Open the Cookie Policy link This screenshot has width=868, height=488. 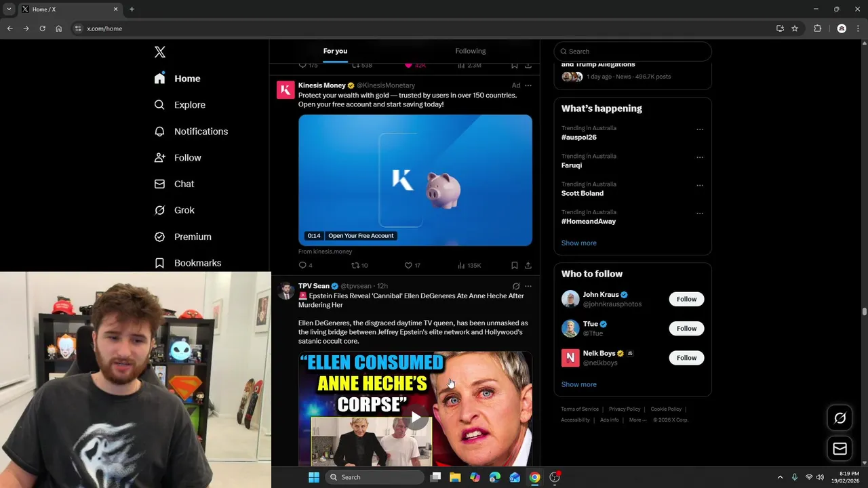coord(666,409)
